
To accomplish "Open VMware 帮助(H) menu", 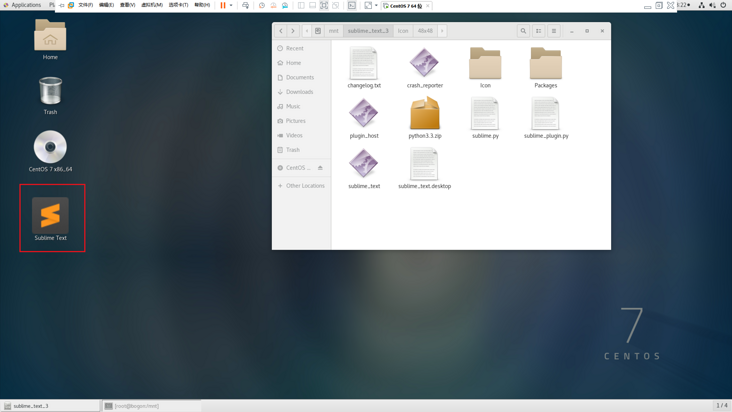I will pyautogui.click(x=202, y=5).
